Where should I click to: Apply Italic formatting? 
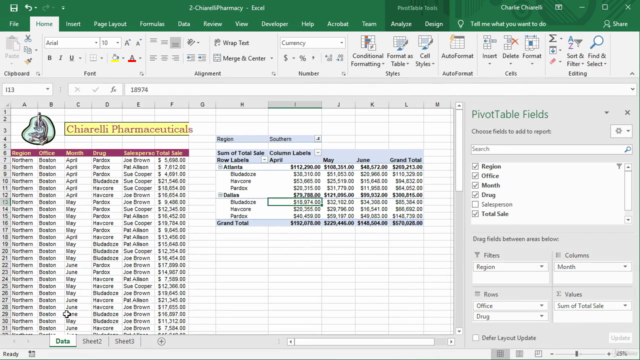pyautogui.click(x=60, y=58)
